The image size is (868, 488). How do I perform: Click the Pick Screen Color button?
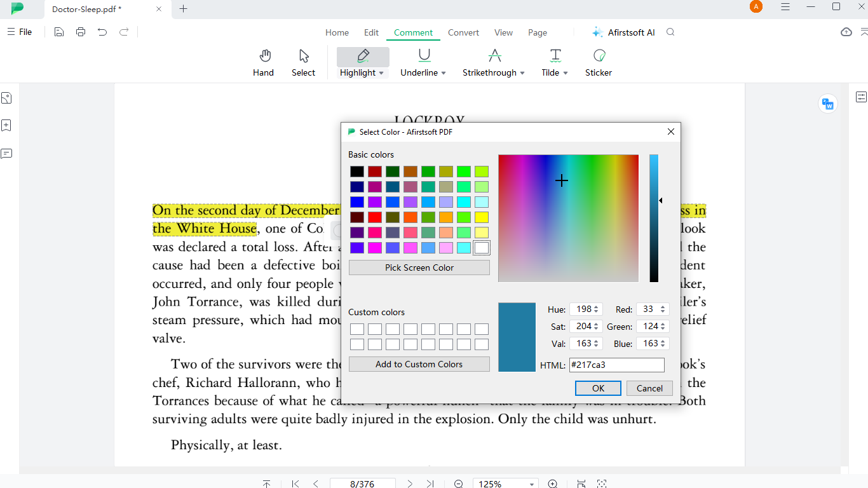(419, 268)
